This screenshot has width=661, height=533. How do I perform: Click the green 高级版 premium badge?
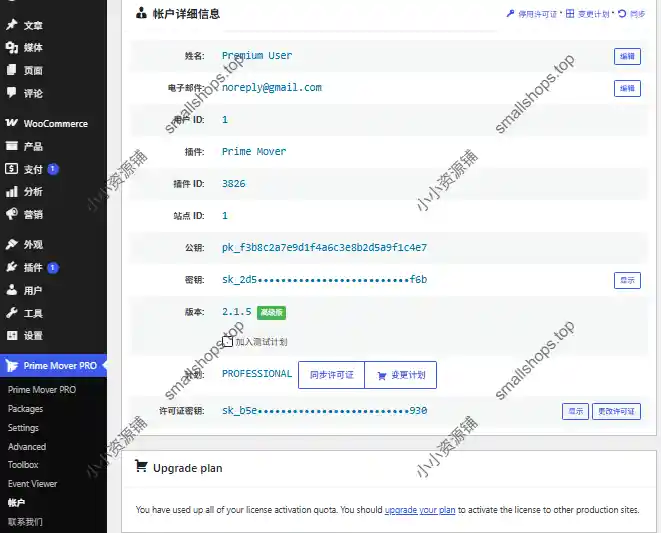(x=271, y=312)
